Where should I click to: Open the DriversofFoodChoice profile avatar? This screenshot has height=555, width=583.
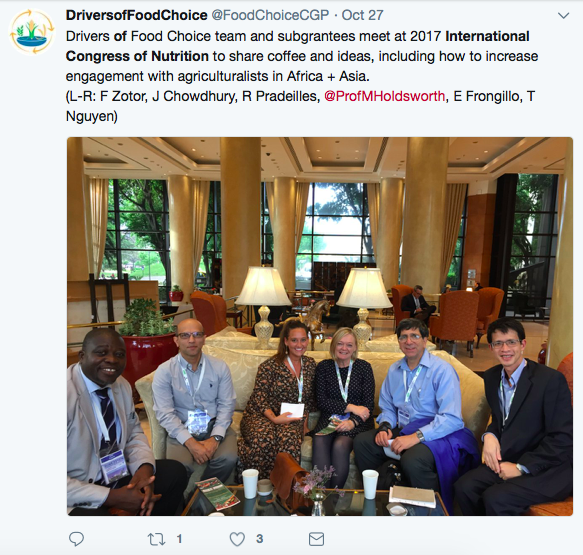click(32, 32)
